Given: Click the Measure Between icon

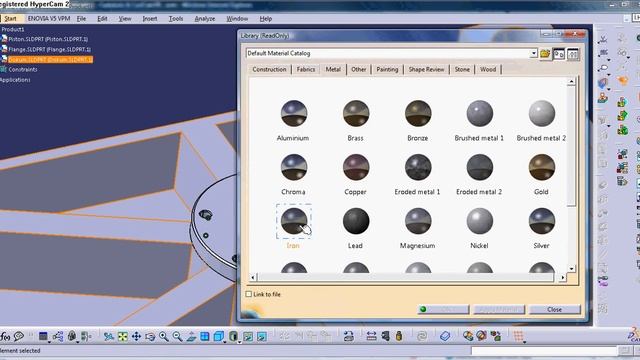Looking at the screenshot, I should click(371, 336).
